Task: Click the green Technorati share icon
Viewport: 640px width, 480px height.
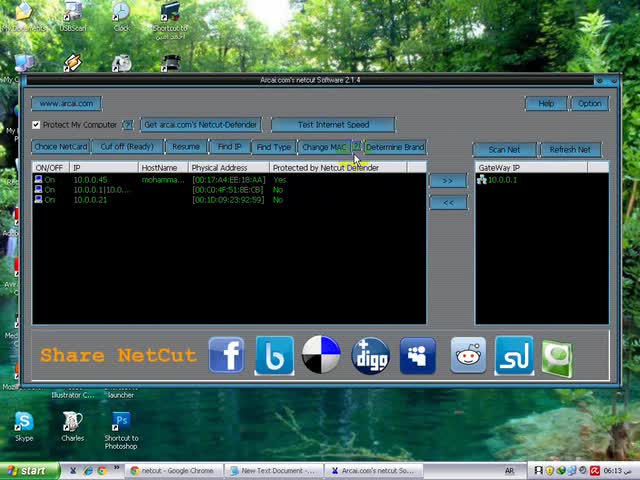Action: click(558, 358)
